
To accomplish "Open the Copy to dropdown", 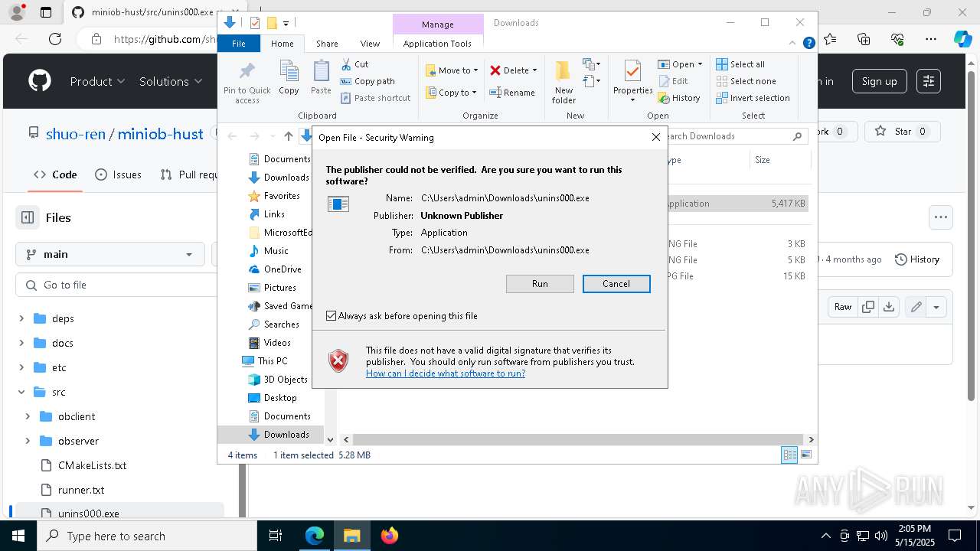I will click(450, 93).
